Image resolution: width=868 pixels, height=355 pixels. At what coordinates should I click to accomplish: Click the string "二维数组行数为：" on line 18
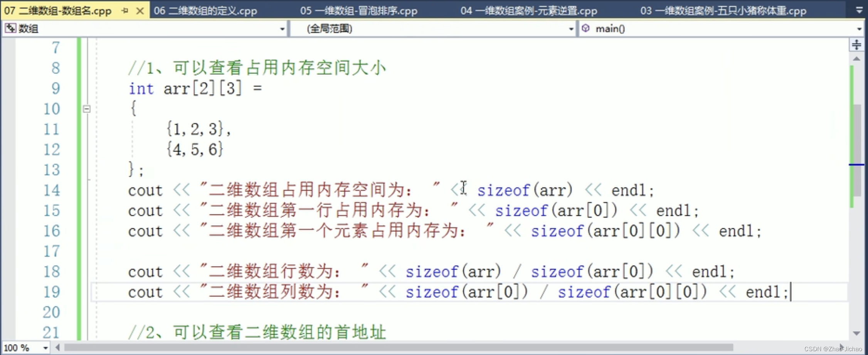click(x=284, y=272)
